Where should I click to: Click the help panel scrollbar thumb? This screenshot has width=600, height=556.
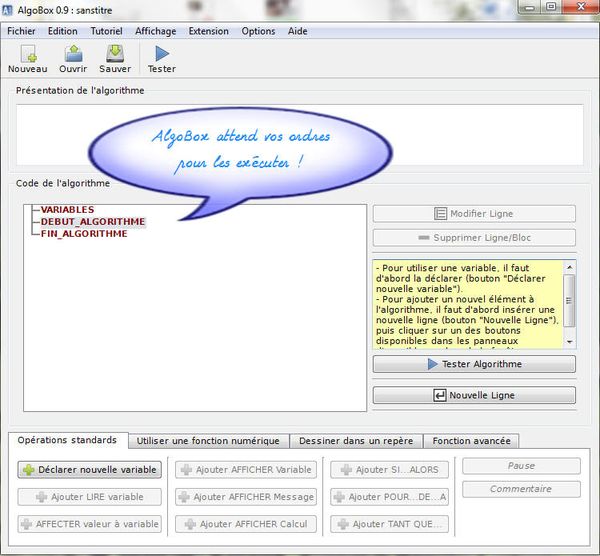click(x=569, y=300)
